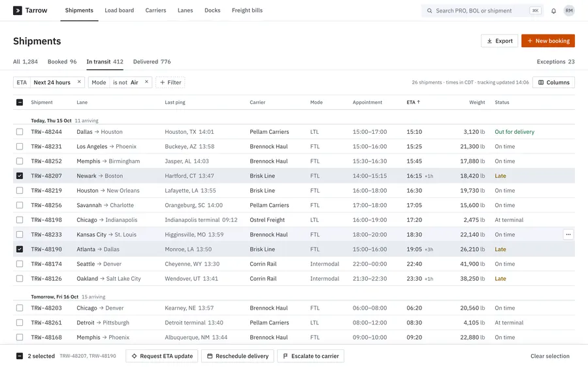This screenshot has width=588, height=367.
Task: Select shipment TRW-48203 checkbox
Action: (x=20, y=308)
